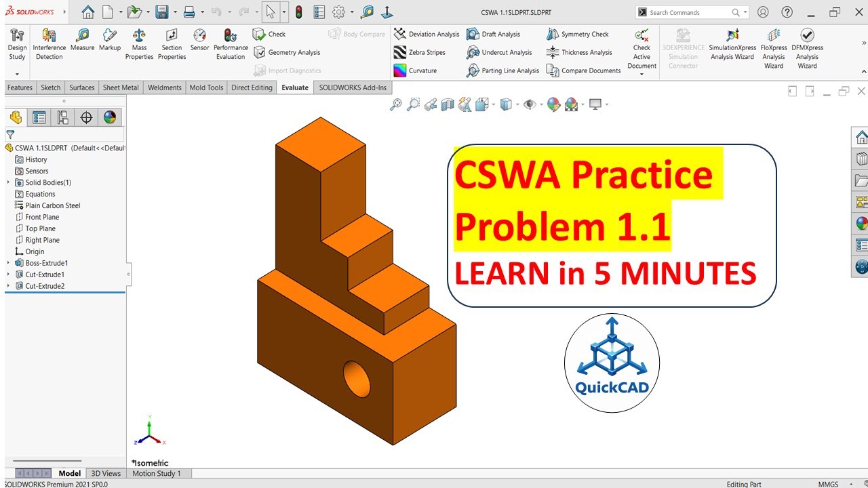Expand the Boss-Extrude1 feature

[8, 263]
